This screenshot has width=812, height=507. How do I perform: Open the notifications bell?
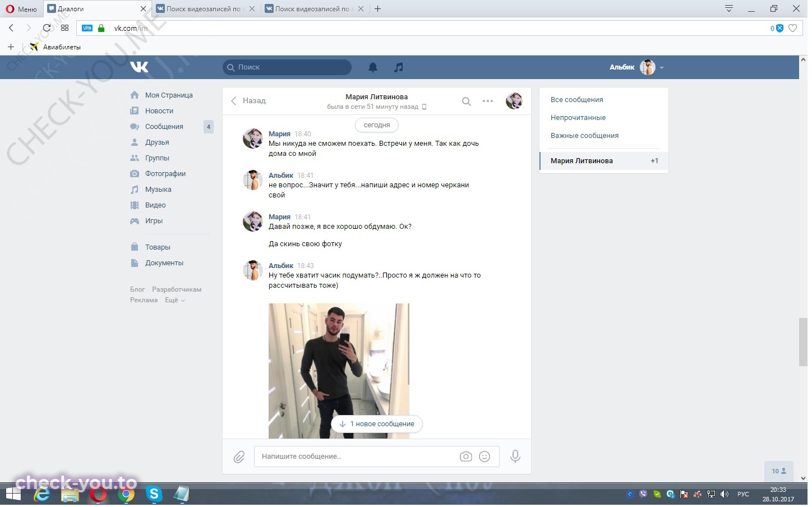click(x=373, y=67)
